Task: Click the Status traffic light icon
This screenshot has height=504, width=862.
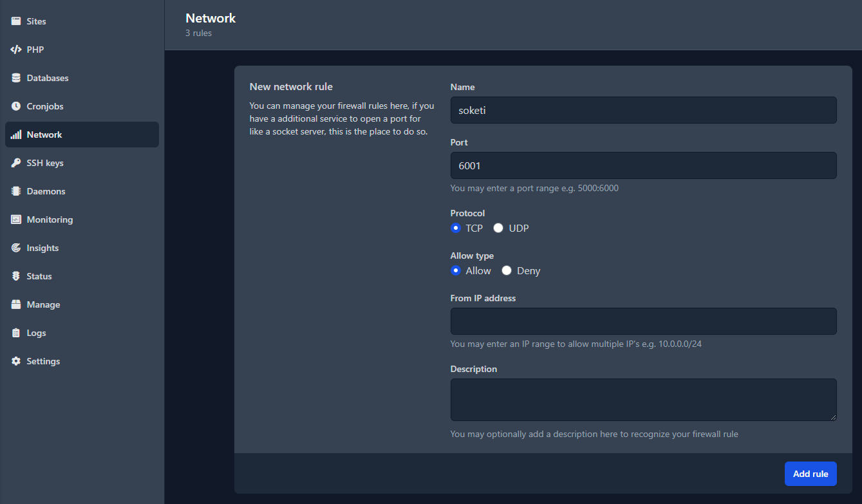Action: [x=16, y=276]
